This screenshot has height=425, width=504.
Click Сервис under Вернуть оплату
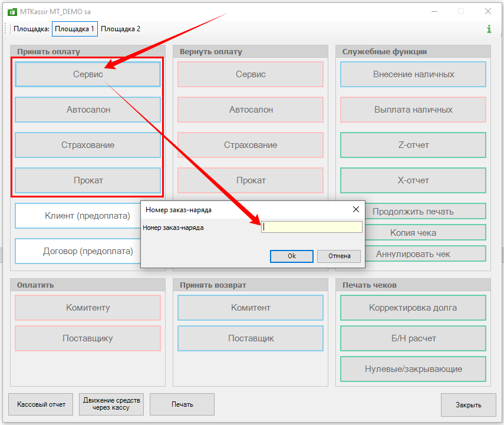(x=251, y=74)
